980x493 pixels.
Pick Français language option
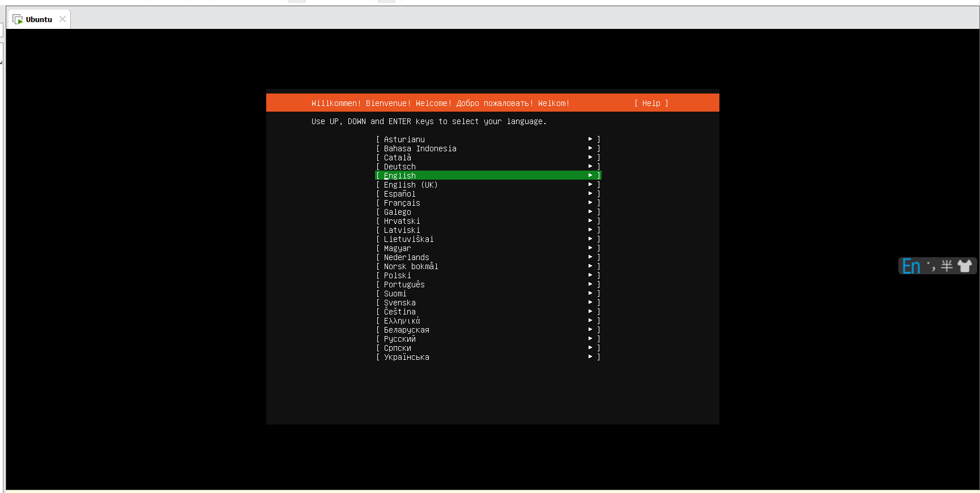click(x=488, y=203)
